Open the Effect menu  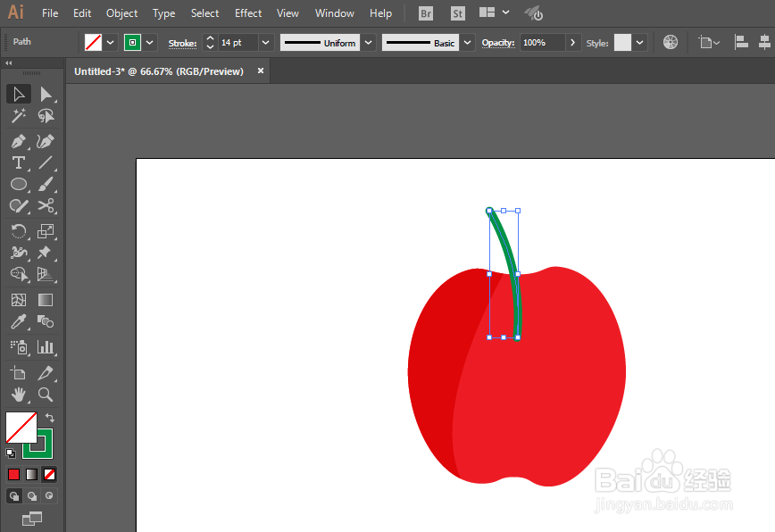pyautogui.click(x=248, y=13)
